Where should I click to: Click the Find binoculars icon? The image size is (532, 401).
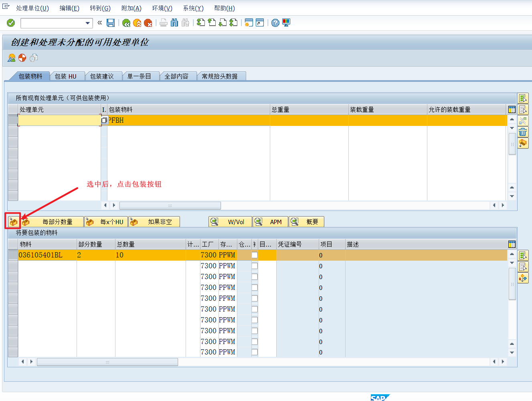(174, 23)
